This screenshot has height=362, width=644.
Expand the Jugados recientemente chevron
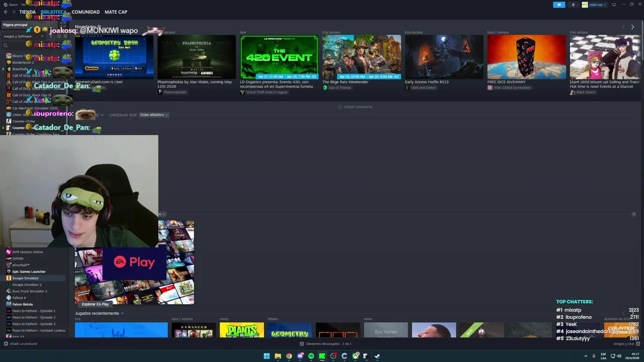click(122, 313)
